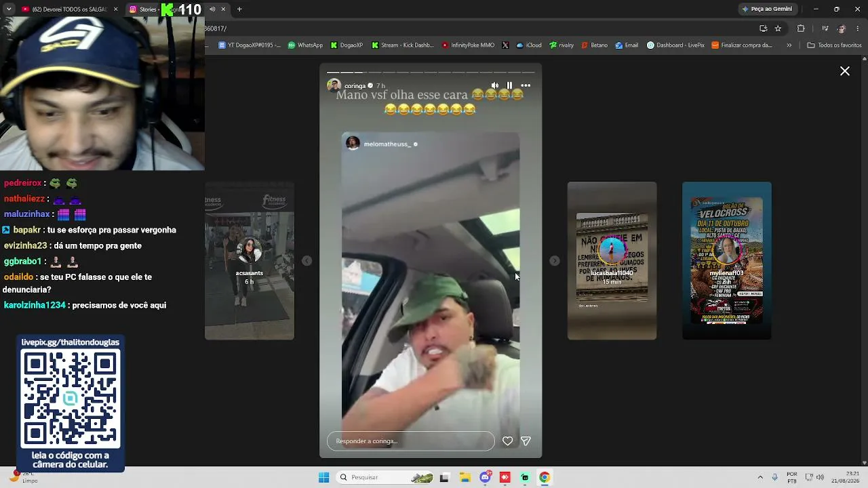
Task: Share the story with the paper-plane icon
Action: [x=526, y=441]
